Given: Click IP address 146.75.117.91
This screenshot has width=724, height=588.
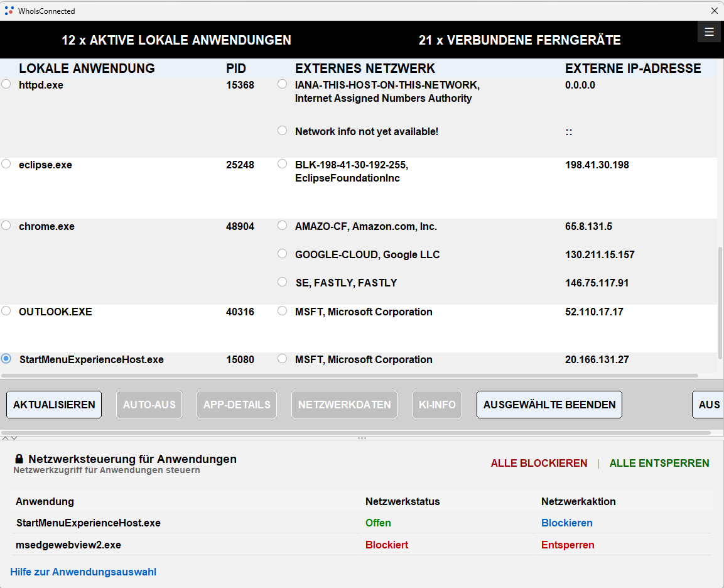Looking at the screenshot, I should tap(597, 283).
